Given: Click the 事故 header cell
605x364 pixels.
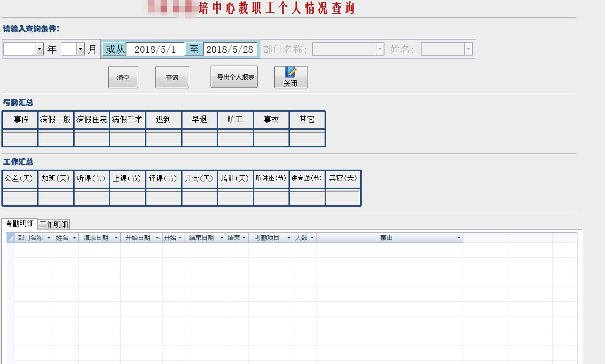Looking at the screenshot, I should [x=271, y=120].
